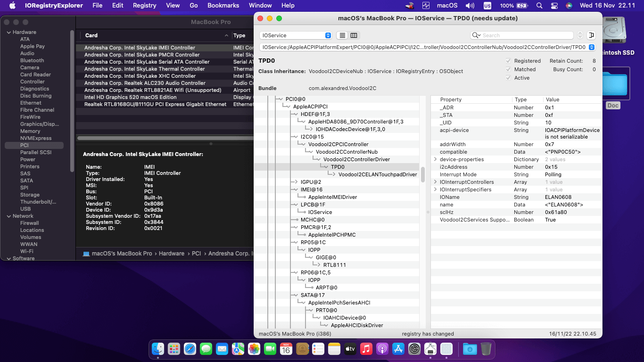Open Finder from the Dock
Viewport: 644px width, 362px height.
pyautogui.click(x=158, y=349)
